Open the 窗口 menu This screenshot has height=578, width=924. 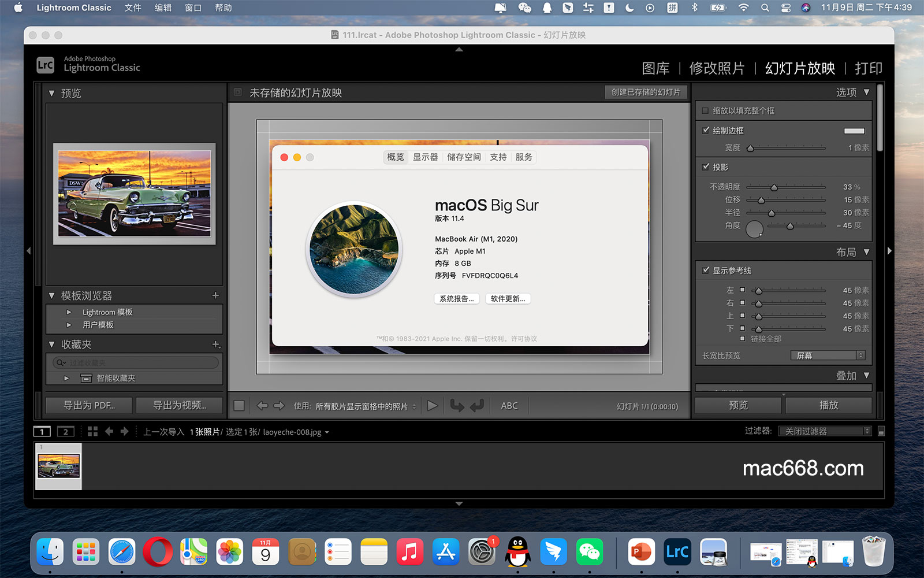(193, 8)
